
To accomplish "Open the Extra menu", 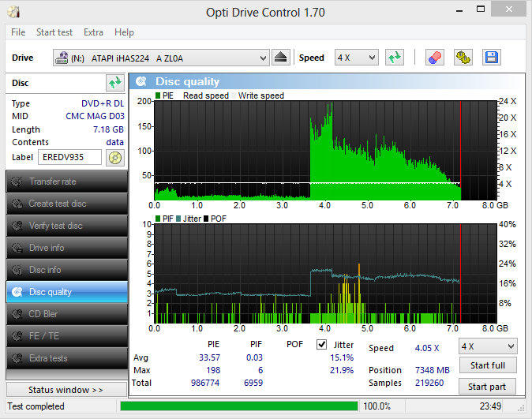I will point(93,32).
